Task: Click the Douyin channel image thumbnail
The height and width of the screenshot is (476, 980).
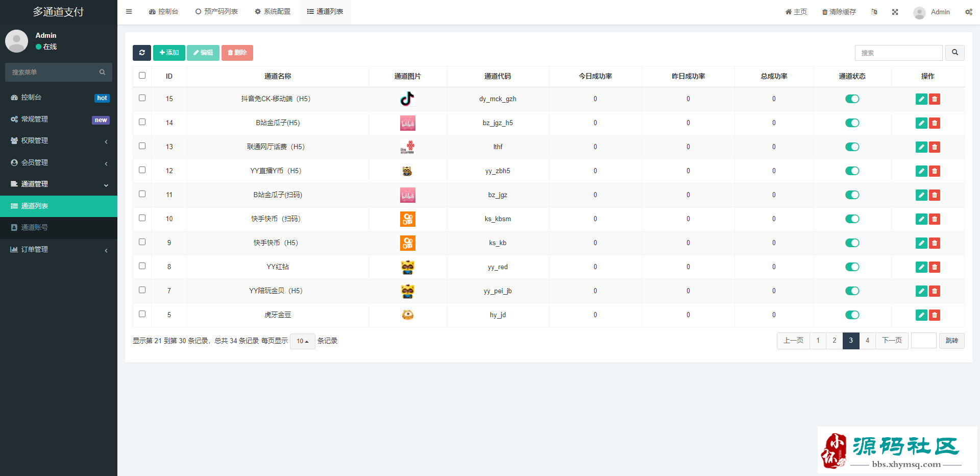Action: pyautogui.click(x=407, y=99)
